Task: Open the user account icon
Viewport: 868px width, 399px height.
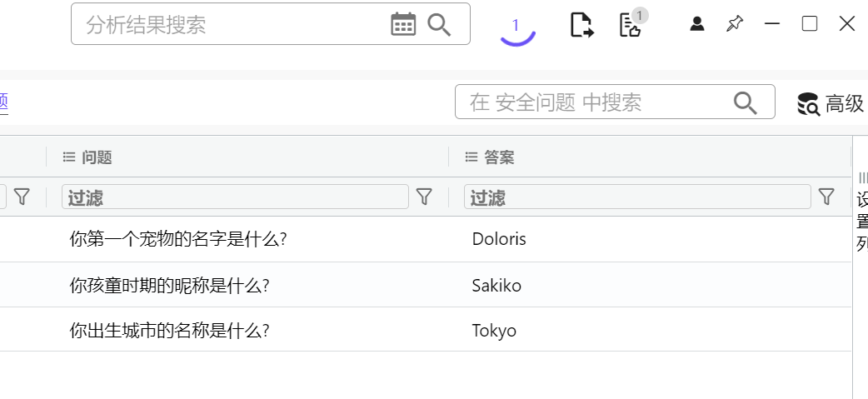Action: (x=697, y=24)
